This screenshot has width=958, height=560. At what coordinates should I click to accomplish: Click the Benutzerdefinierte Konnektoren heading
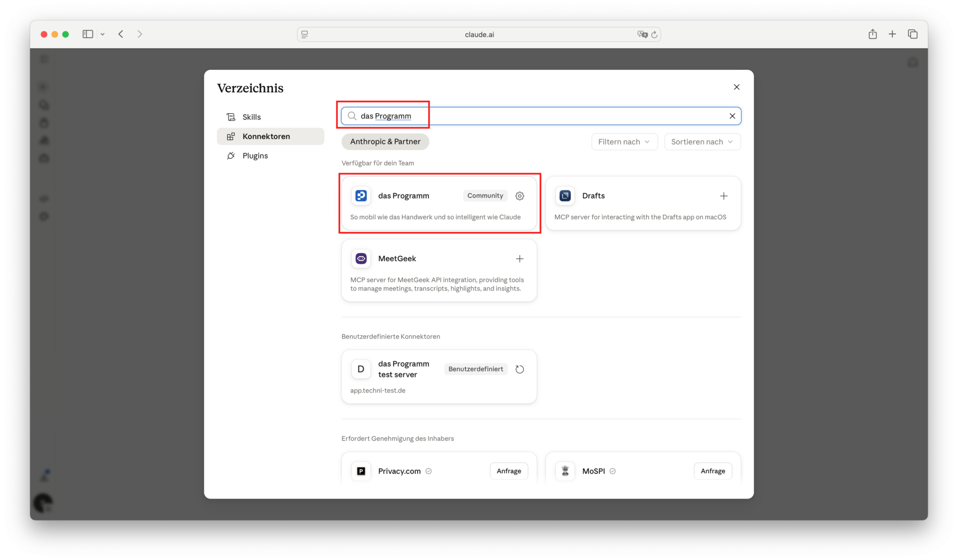[391, 337]
